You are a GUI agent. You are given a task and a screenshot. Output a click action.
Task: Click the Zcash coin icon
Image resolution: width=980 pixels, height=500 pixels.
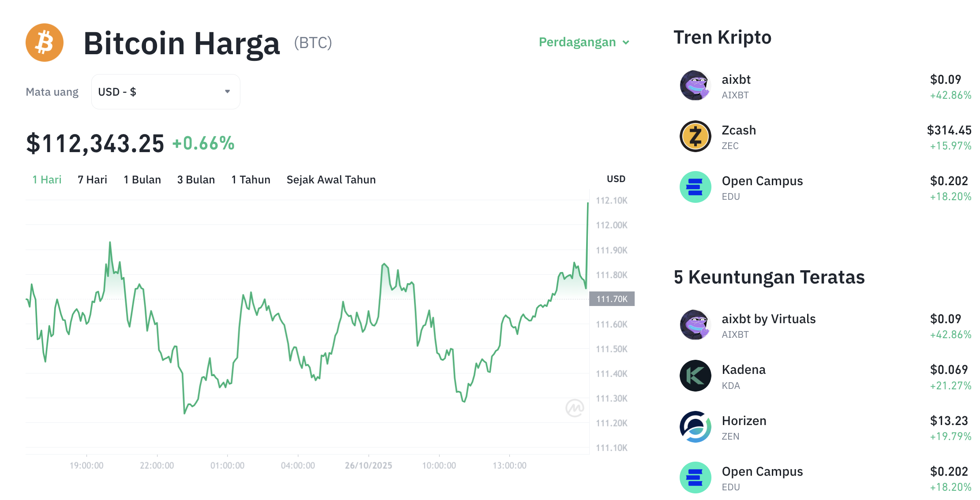point(695,136)
